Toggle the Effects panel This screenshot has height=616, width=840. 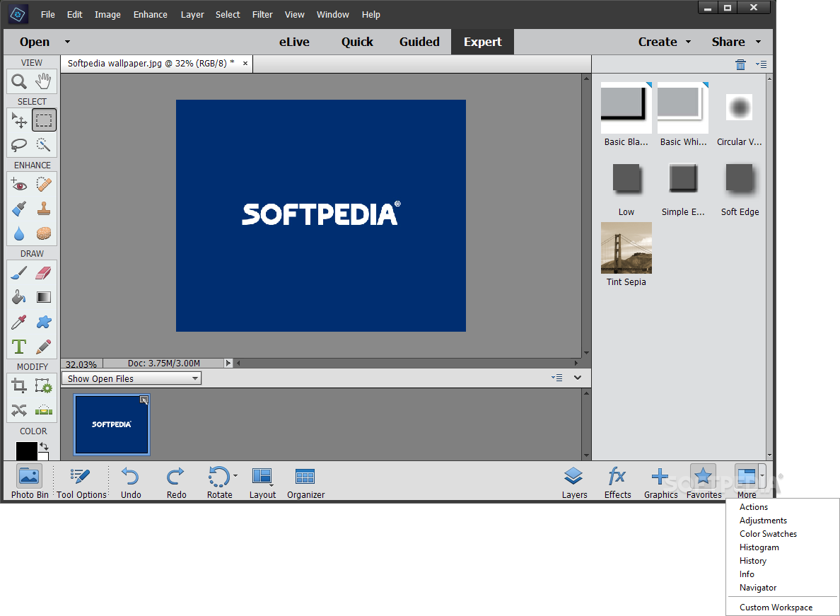(x=618, y=482)
